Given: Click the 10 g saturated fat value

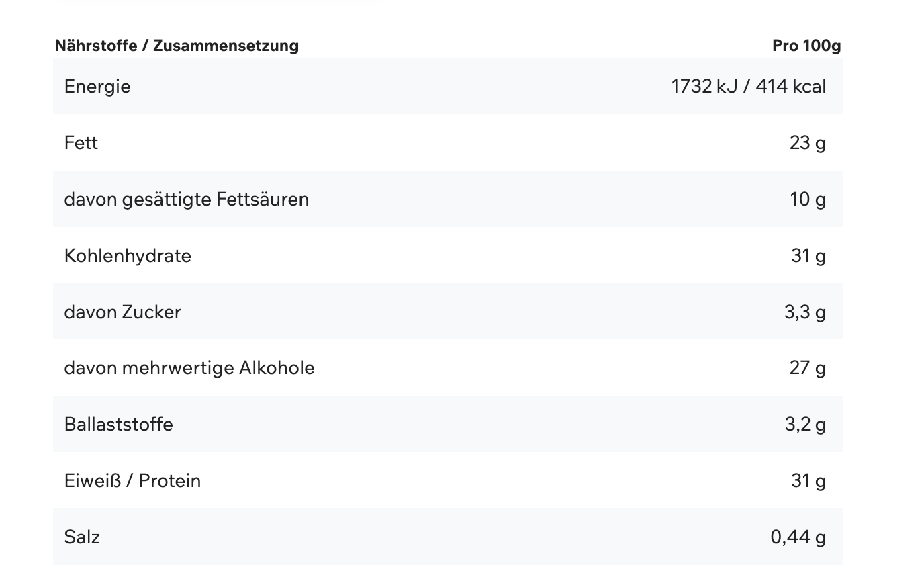Looking at the screenshot, I should [x=808, y=200].
